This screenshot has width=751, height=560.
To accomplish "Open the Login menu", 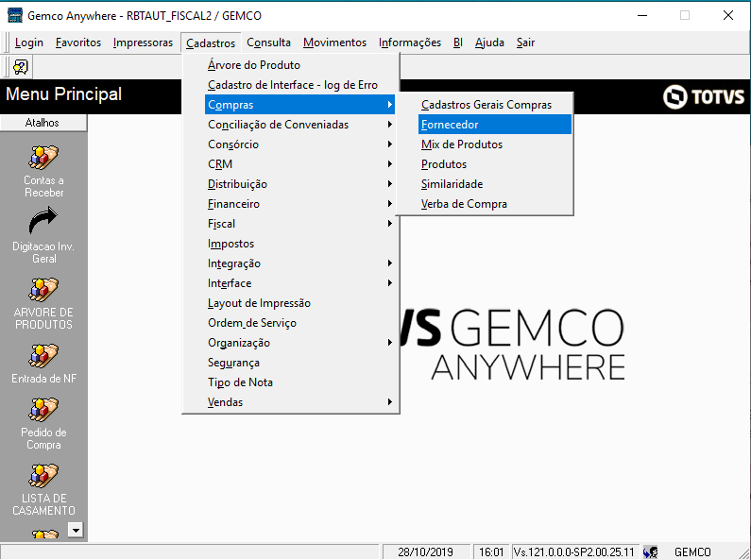I will [28, 42].
